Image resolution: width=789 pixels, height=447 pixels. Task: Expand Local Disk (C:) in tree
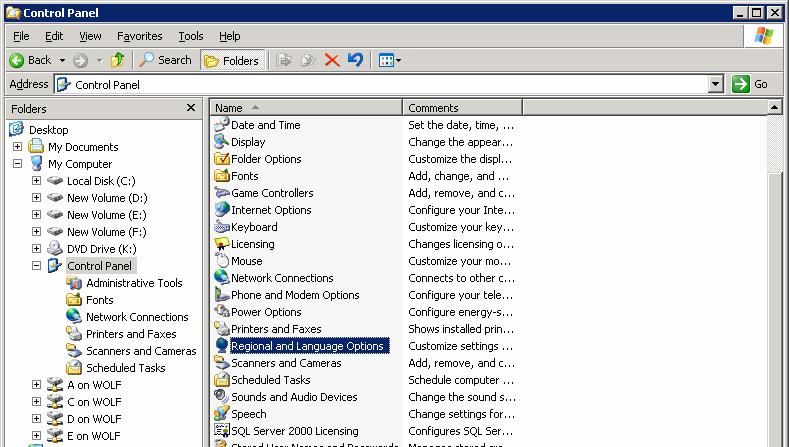(36, 181)
